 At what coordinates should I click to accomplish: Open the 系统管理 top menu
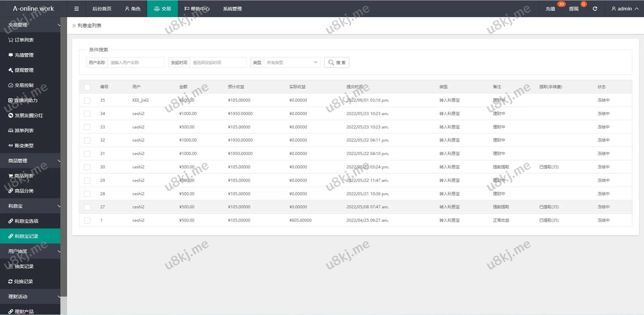(x=232, y=9)
